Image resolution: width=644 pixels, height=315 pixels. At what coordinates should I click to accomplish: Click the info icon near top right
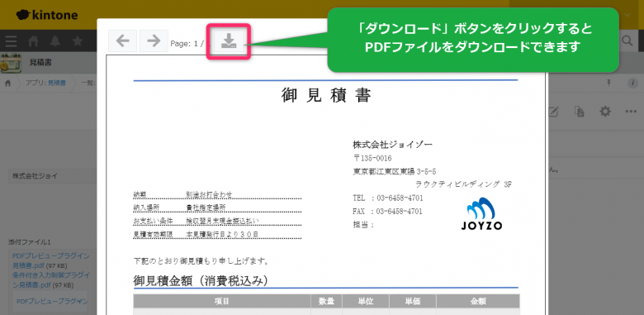pyautogui.click(x=632, y=83)
